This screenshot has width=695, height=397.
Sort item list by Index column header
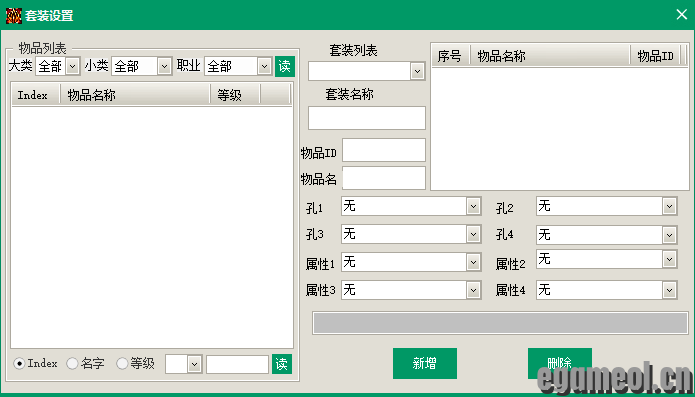point(35,95)
